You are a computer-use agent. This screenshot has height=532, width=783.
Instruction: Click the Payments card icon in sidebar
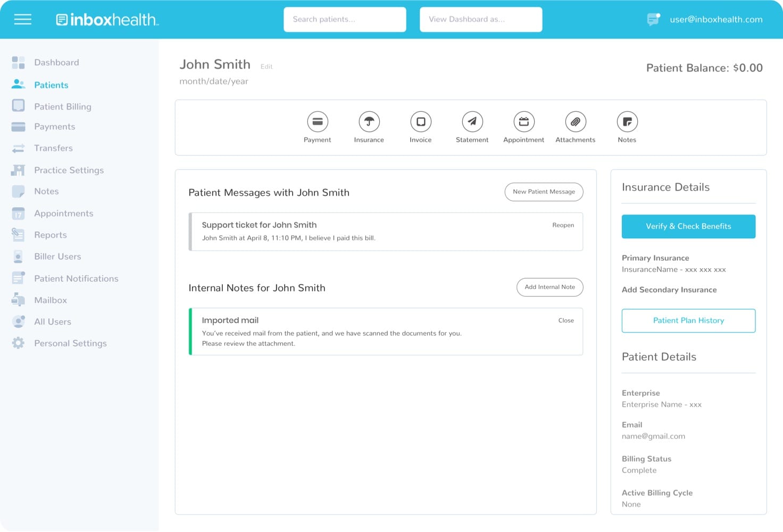click(x=18, y=127)
